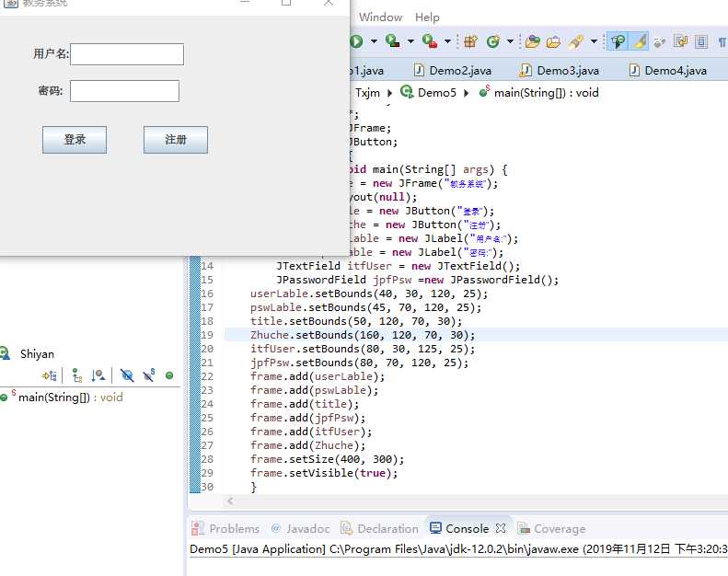Click the Search flashlight icon
Viewport: 728px width, 576px height.
point(576,41)
